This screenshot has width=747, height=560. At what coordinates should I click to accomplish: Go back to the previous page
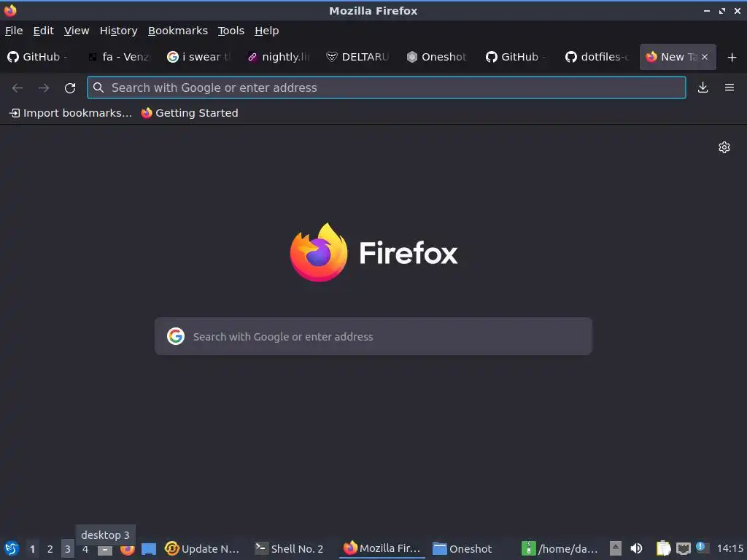tap(18, 87)
